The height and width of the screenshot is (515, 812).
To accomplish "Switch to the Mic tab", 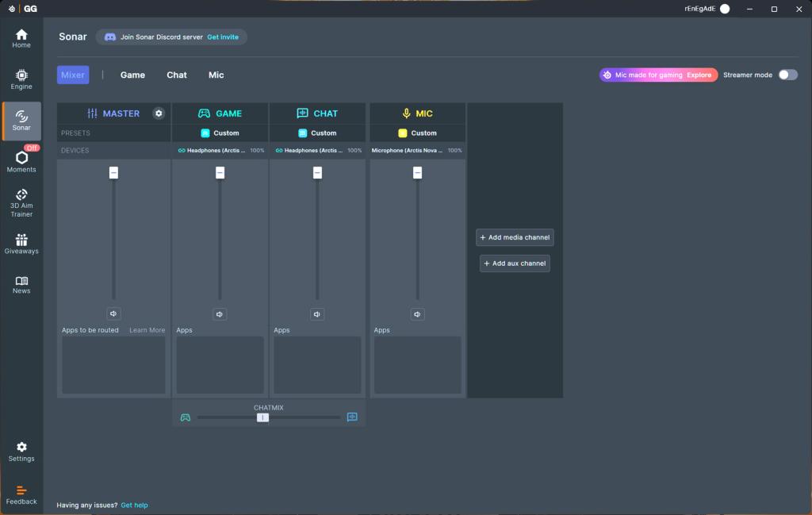I will click(x=216, y=75).
